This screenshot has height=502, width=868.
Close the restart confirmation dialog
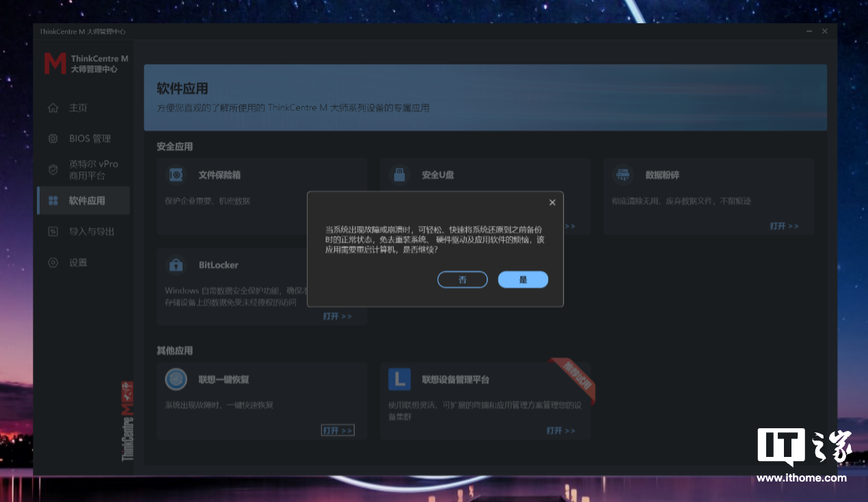coord(552,202)
